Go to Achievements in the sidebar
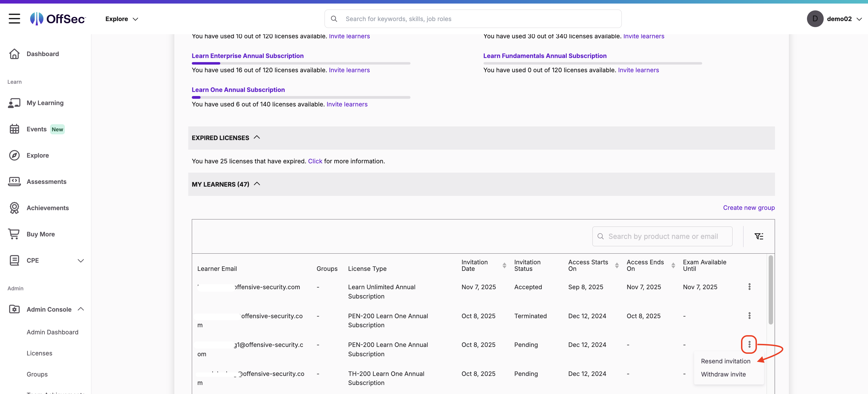Image resolution: width=868 pixels, height=394 pixels. click(48, 208)
